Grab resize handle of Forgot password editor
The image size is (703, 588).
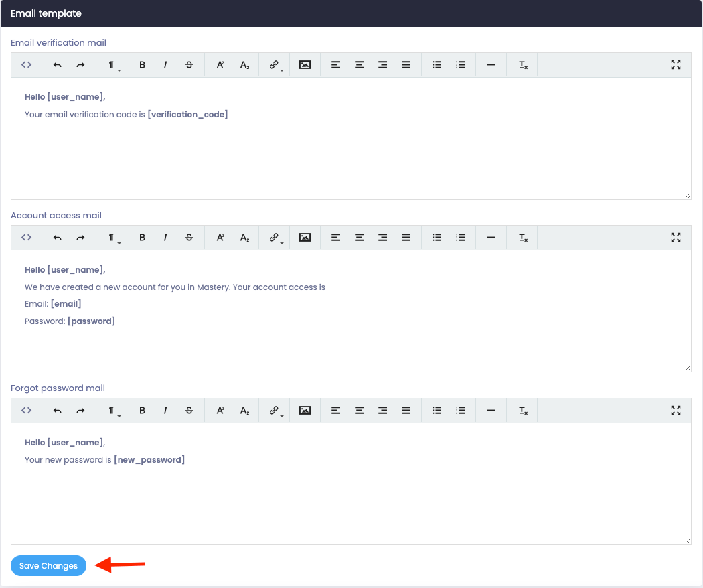tap(688, 541)
